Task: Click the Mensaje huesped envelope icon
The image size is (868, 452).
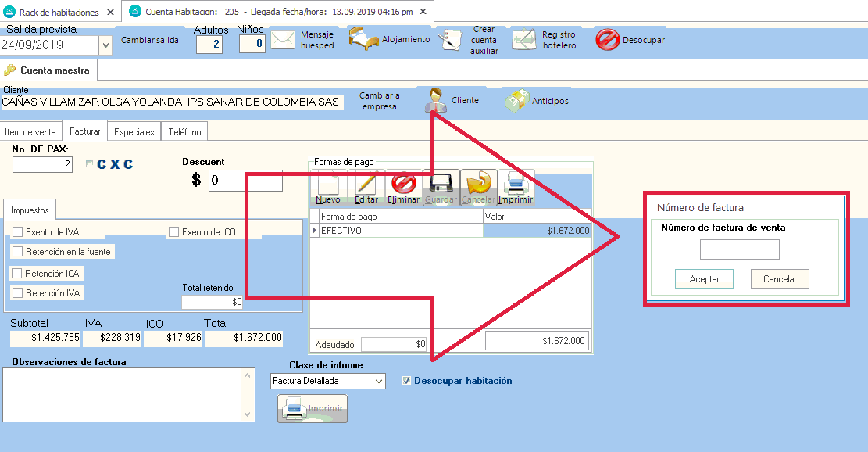Action: 282,40
